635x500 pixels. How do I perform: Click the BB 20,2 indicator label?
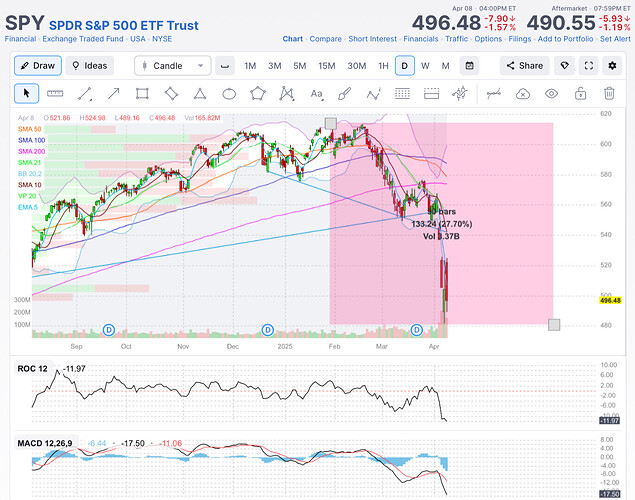pyautogui.click(x=30, y=174)
